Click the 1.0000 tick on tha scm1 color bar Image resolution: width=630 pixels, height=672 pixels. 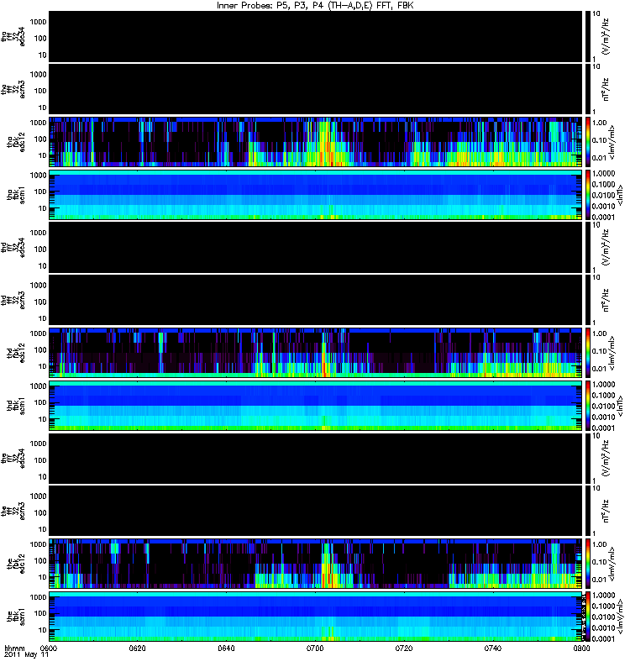603,174
